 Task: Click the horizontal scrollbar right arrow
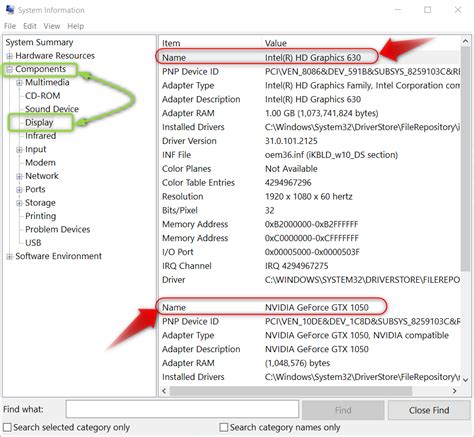pyautogui.click(x=454, y=391)
